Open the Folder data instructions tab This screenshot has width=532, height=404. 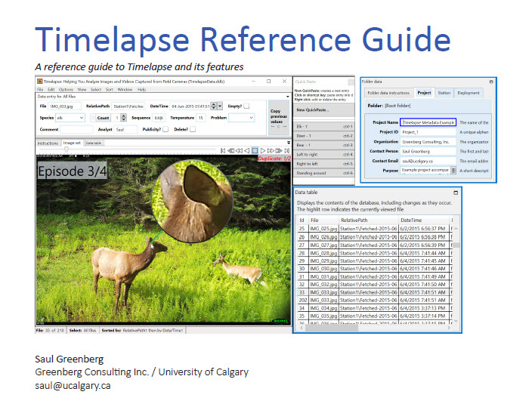[388, 93]
